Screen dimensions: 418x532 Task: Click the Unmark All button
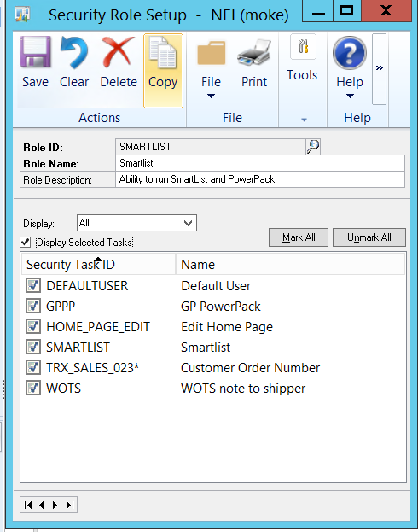(369, 237)
